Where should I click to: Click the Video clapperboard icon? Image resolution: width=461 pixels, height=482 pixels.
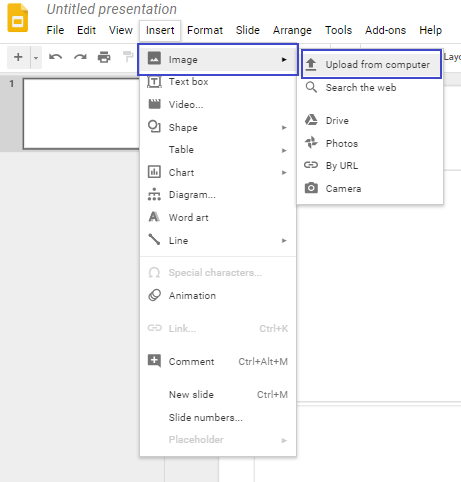[154, 104]
